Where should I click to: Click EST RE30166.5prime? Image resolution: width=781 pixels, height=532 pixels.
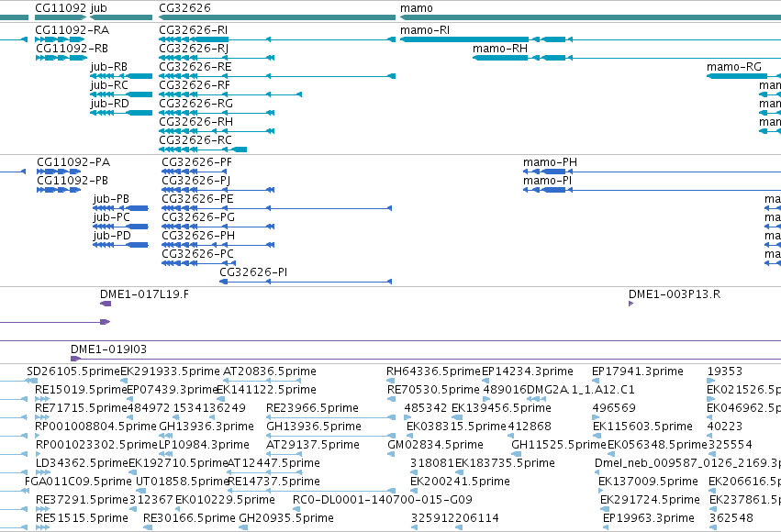(x=189, y=518)
